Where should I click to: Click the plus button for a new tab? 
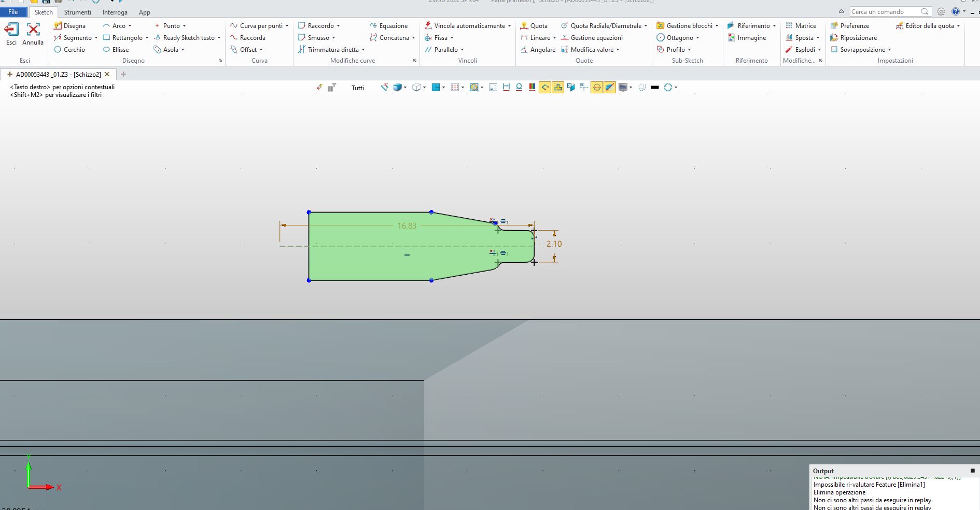click(x=123, y=74)
